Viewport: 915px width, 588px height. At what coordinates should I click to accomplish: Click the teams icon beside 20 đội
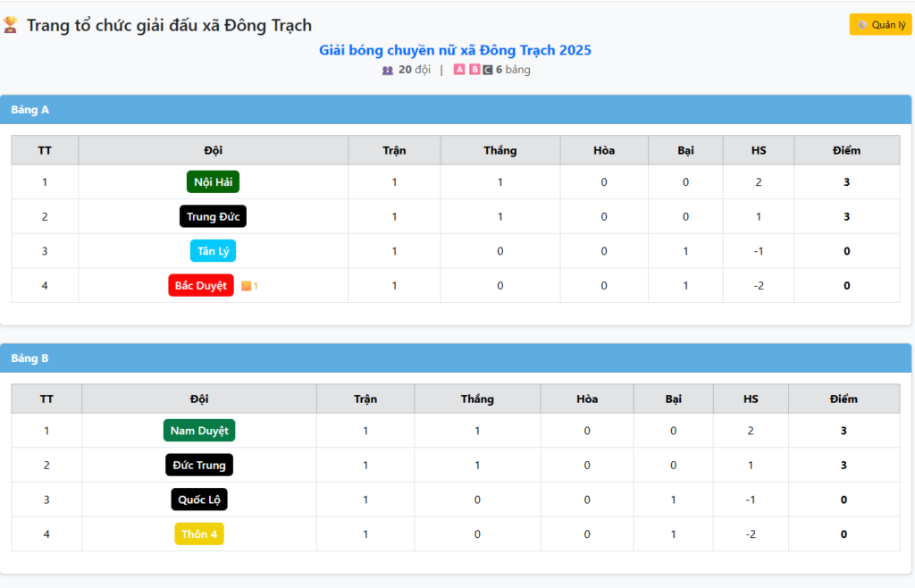point(388,70)
